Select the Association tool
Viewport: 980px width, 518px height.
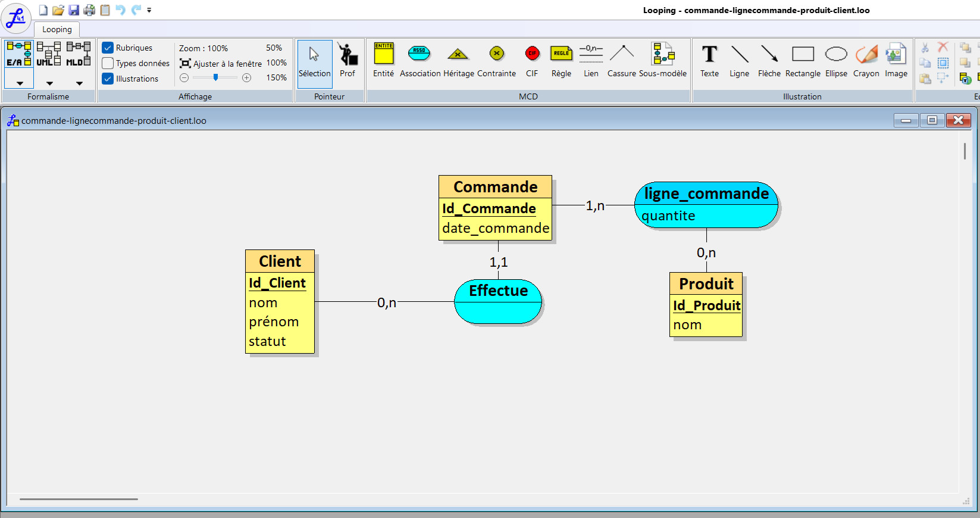[419, 60]
